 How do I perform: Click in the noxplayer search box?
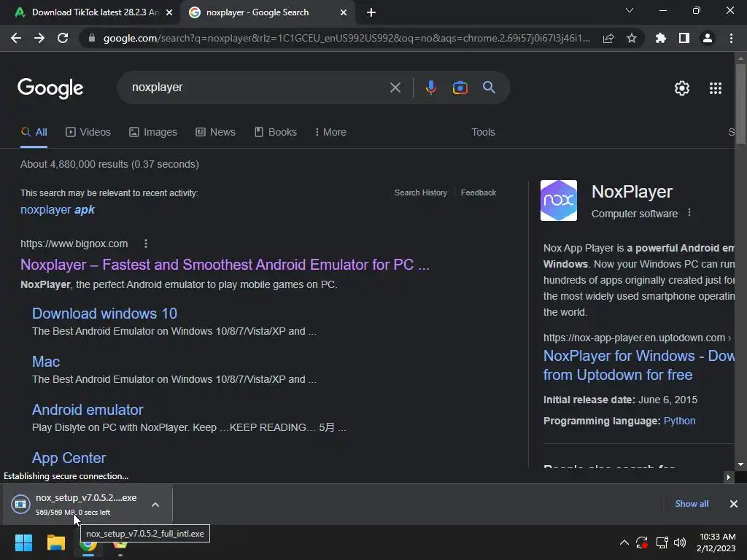point(258,87)
